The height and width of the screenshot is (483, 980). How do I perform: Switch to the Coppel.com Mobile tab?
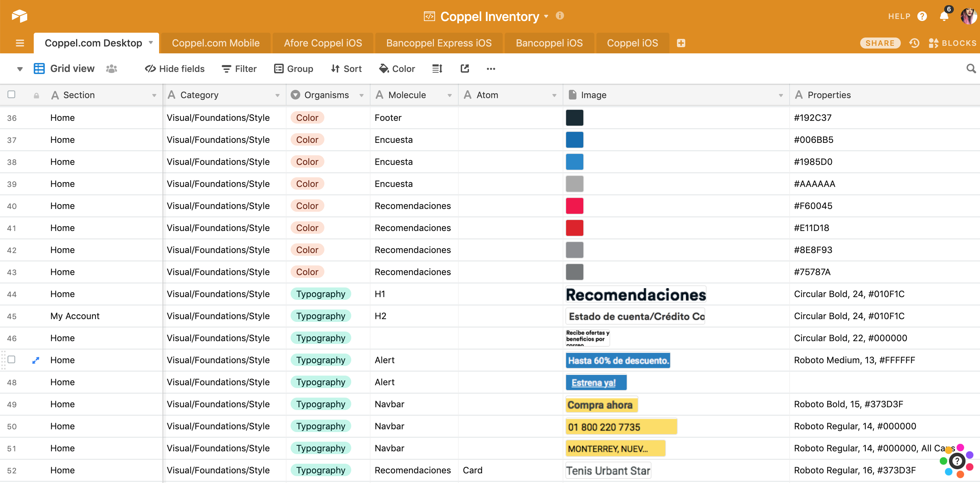[x=215, y=43]
